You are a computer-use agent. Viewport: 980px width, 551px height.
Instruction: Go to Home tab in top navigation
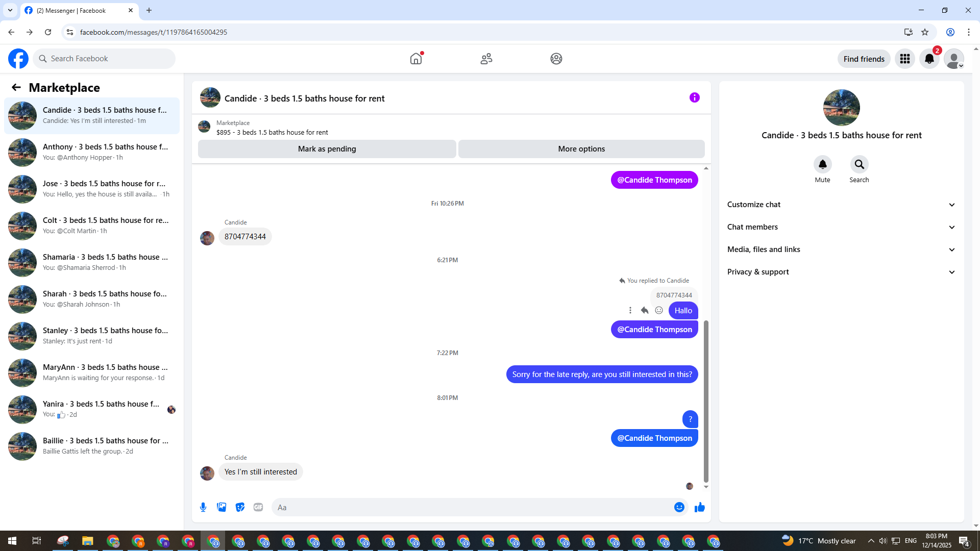tap(416, 59)
